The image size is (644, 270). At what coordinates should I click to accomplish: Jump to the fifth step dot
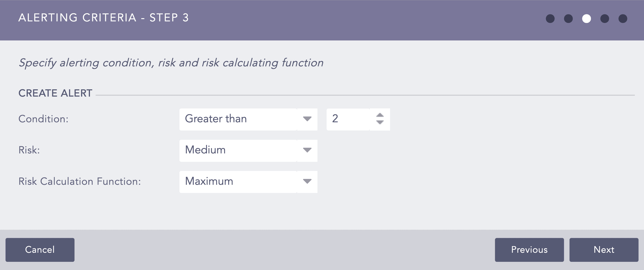pos(623,19)
